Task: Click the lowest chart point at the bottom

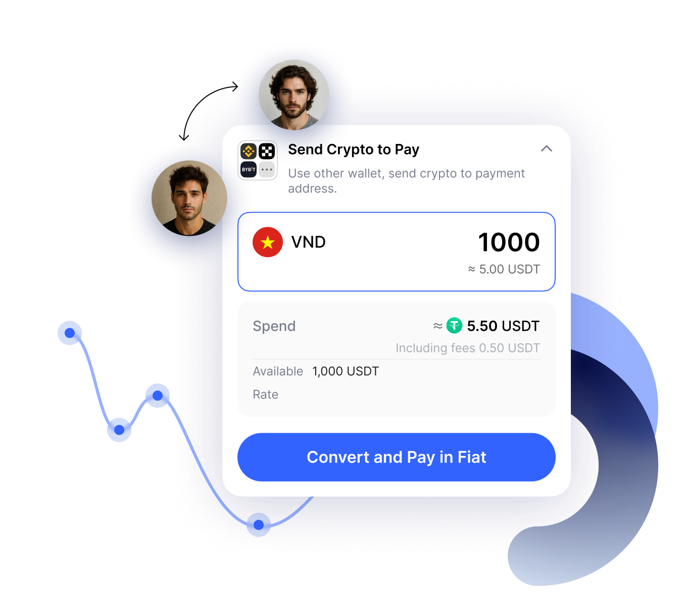Action: coord(259,525)
